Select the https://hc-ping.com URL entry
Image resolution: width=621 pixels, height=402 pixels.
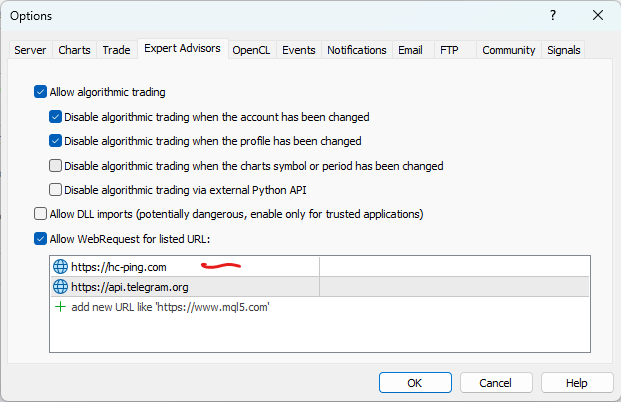[118, 267]
